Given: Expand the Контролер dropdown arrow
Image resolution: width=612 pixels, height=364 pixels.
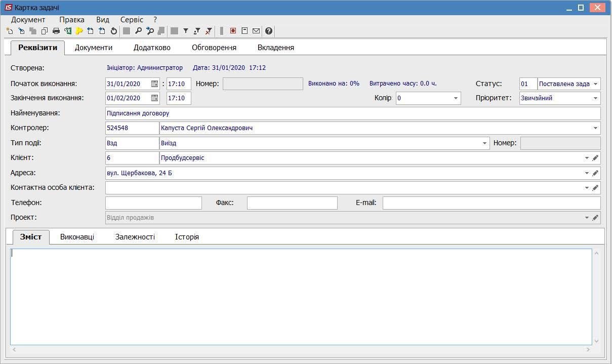Looking at the screenshot, I should (595, 128).
